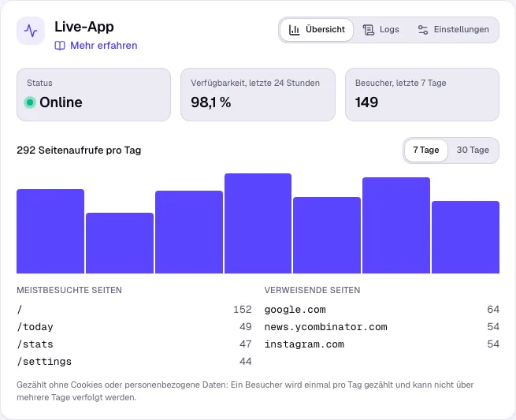
Task: Click the 149 visitors value
Action: pyautogui.click(x=366, y=102)
